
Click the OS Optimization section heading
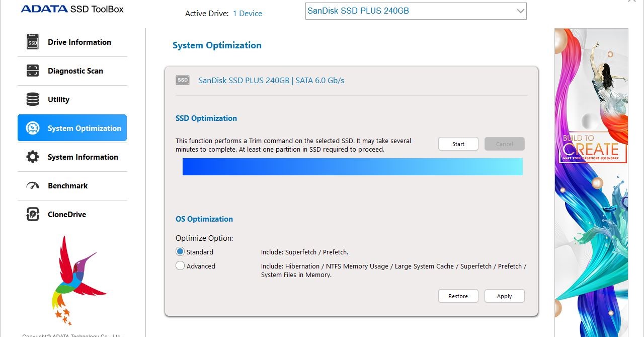coord(204,219)
